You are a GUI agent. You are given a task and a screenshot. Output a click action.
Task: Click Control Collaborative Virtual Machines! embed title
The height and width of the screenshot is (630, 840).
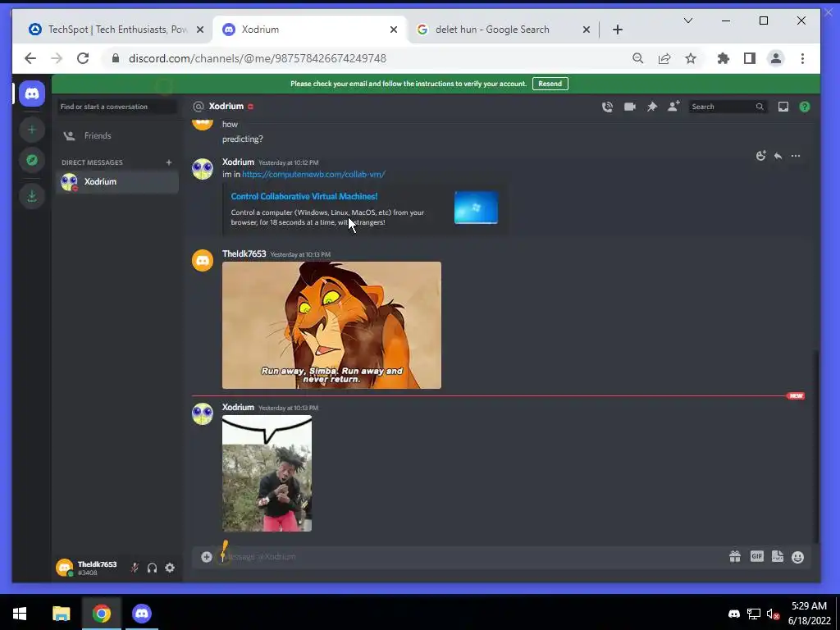point(304,197)
